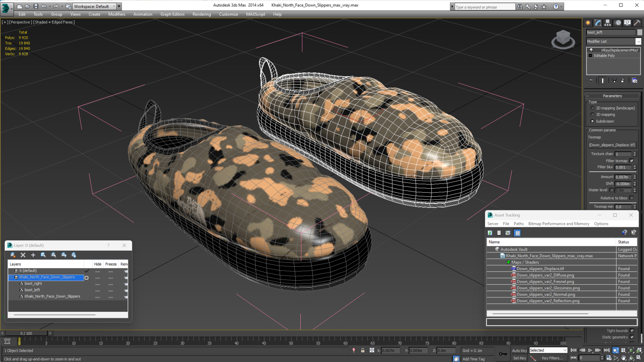Open Configure Modifier Sets icon
644x362 pixels.
[635, 81]
